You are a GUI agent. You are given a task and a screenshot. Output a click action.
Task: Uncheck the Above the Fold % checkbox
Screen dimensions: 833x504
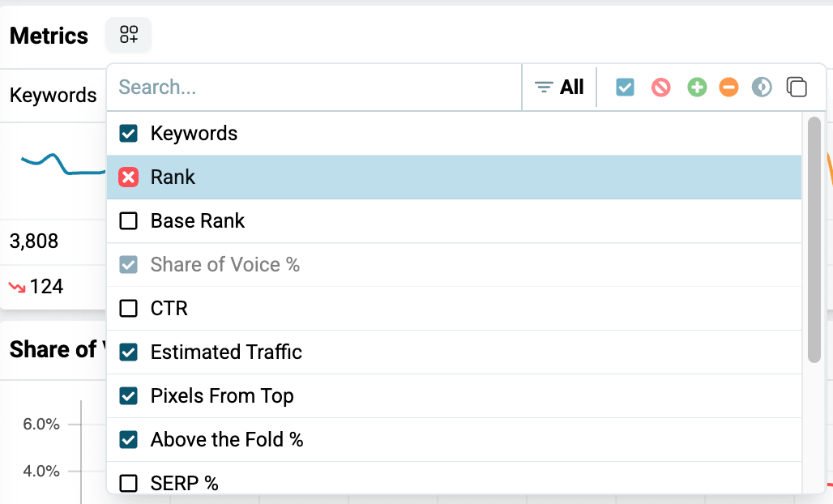pyautogui.click(x=129, y=439)
